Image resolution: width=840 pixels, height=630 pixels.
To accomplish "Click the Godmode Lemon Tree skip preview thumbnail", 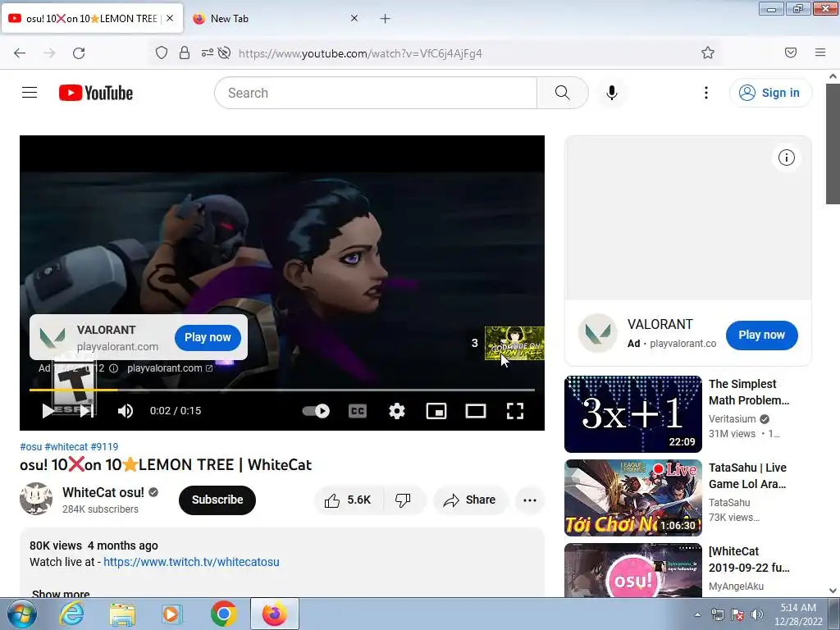I will pos(514,343).
